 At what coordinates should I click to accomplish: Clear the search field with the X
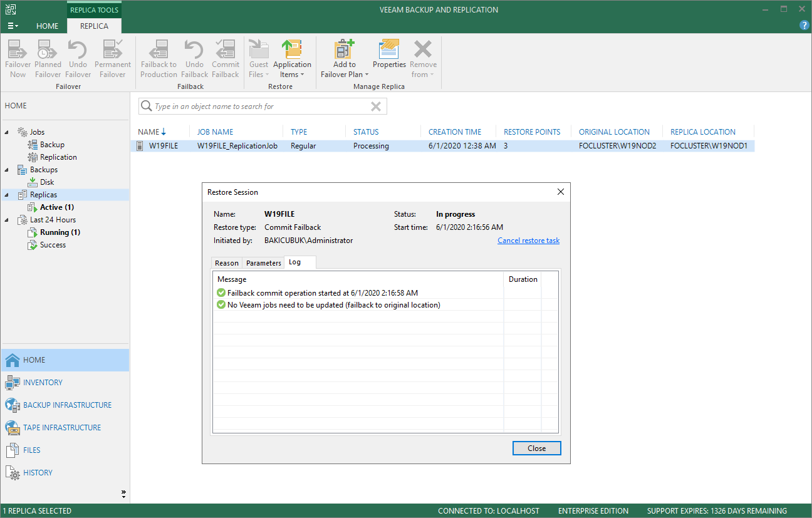point(376,106)
